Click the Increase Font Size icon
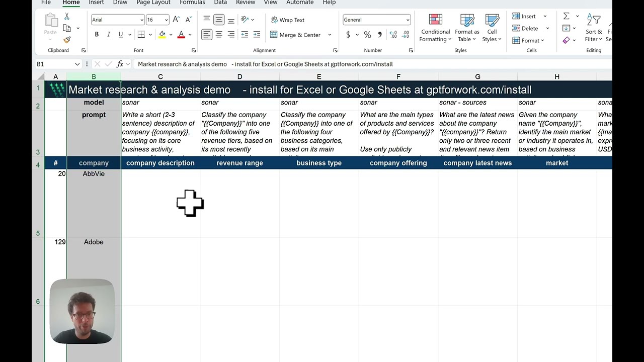The width and height of the screenshot is (644, 362). click(x=176, y=20)
